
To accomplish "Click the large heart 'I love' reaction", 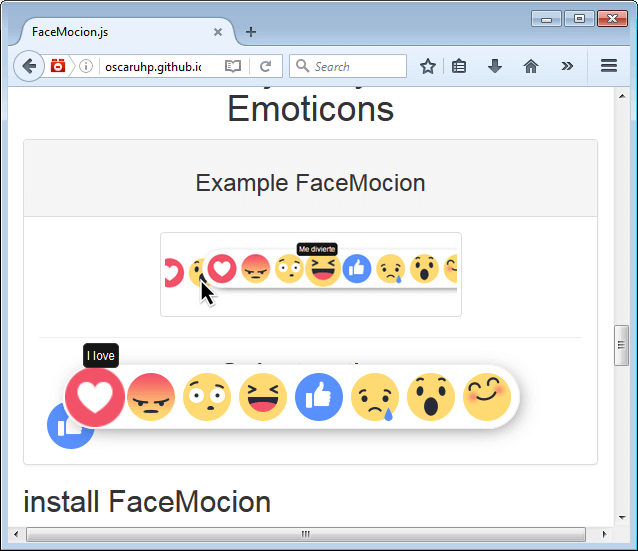I will [x=95, y=397].
